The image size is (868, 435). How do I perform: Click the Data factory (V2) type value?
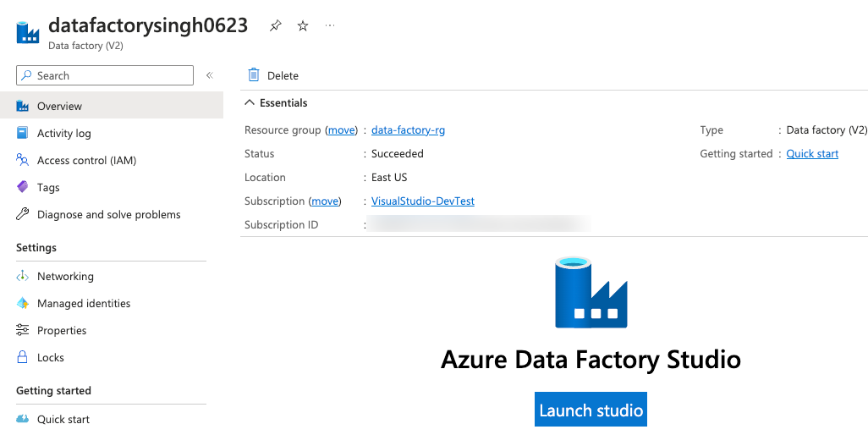click(x=827, y=130)
